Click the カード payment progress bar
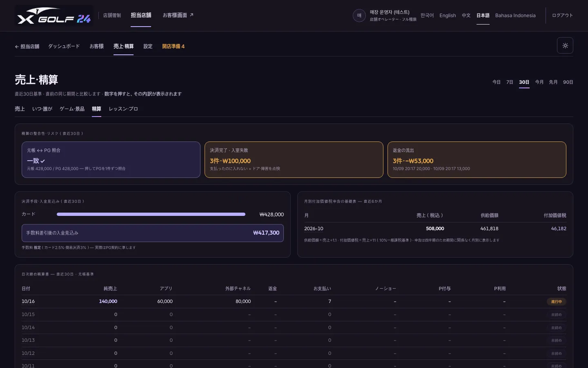Image resolution: width=588 pixels, height=368 pixels. tap(151, 214)
